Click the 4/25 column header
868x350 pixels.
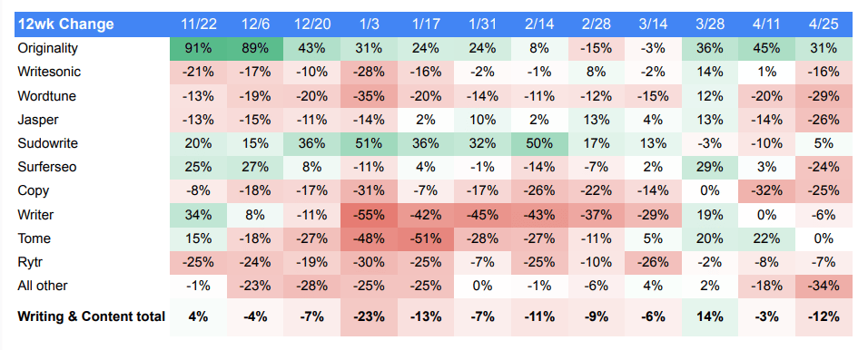pyautogui.click(x=824, y=24)
